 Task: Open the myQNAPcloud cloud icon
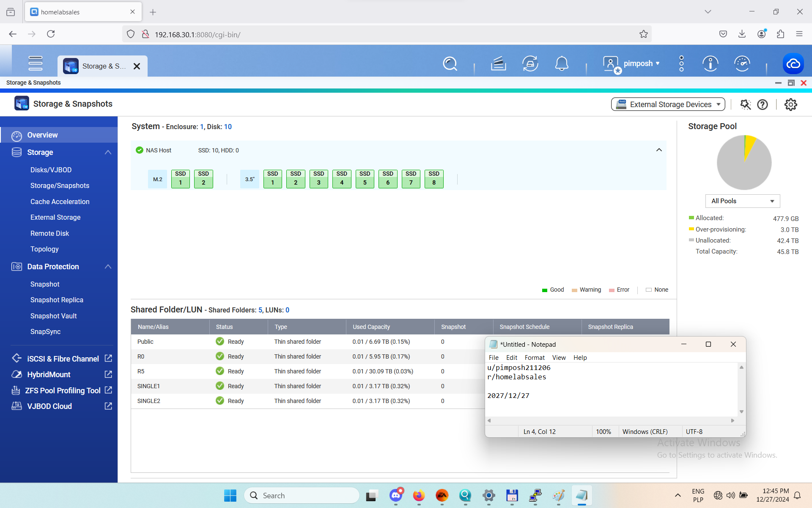[x=793, y=64]
